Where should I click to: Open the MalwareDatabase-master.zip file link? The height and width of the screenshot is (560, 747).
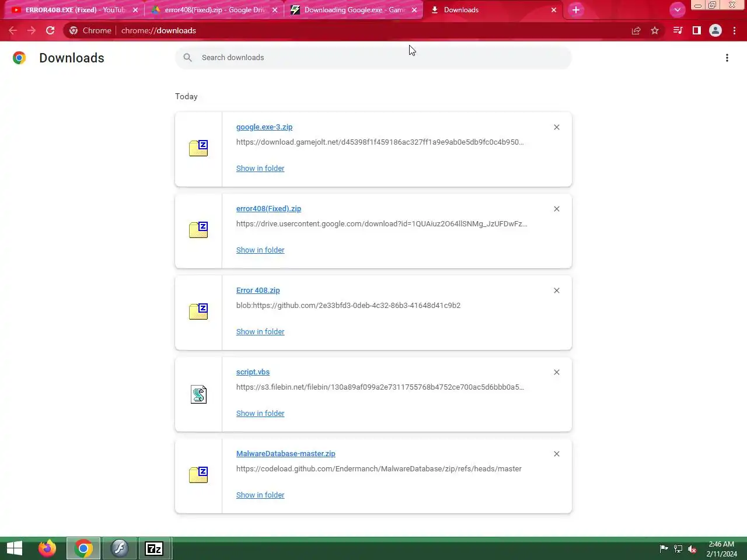pyautogui.click(x=285, y=454)
